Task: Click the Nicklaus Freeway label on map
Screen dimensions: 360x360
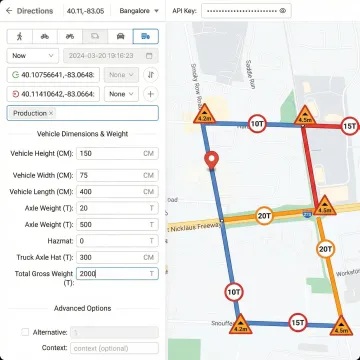Action: click(195, 228)
